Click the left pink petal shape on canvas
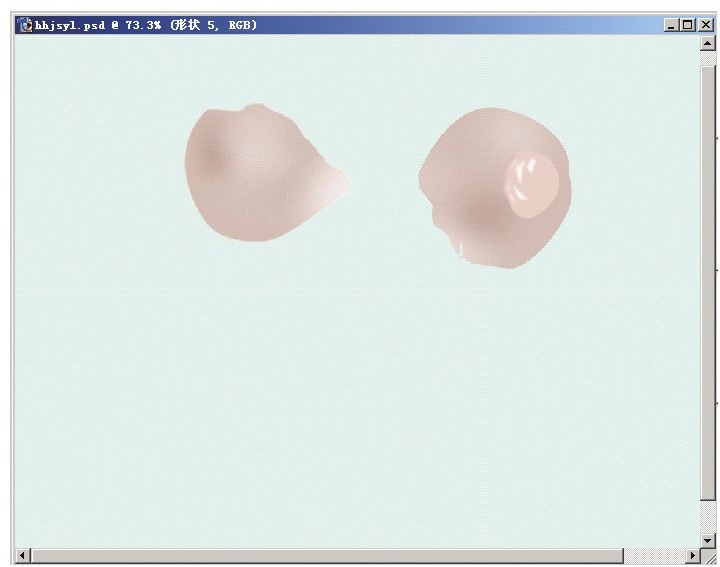The width and height of the screenshot is (720, 567). (x=266, y=173)
